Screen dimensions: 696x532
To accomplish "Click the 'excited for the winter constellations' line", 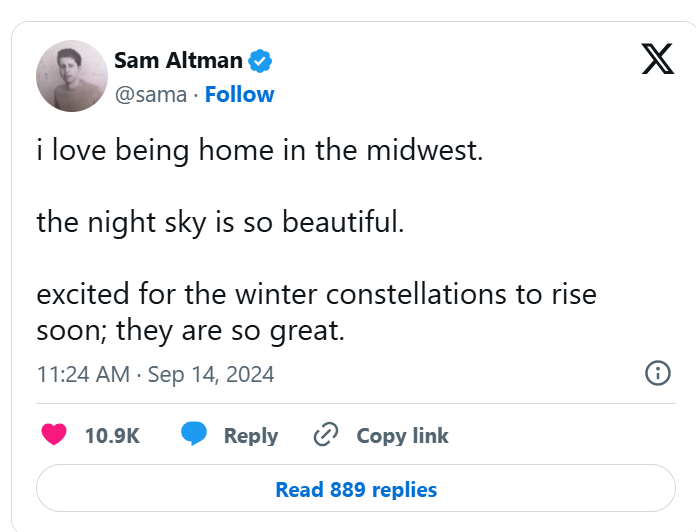I will 316,296.
